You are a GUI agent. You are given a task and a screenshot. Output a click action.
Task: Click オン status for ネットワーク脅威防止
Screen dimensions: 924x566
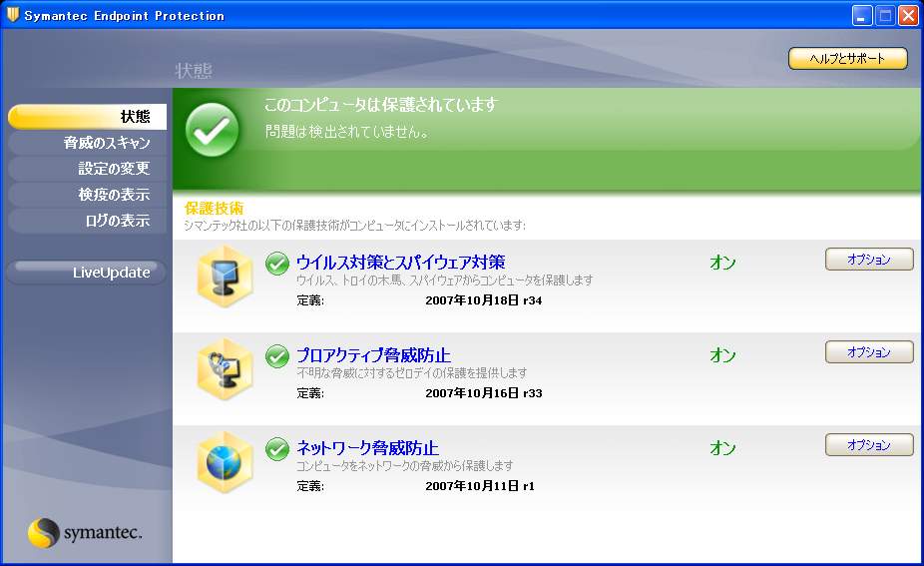tap(723, 448)
